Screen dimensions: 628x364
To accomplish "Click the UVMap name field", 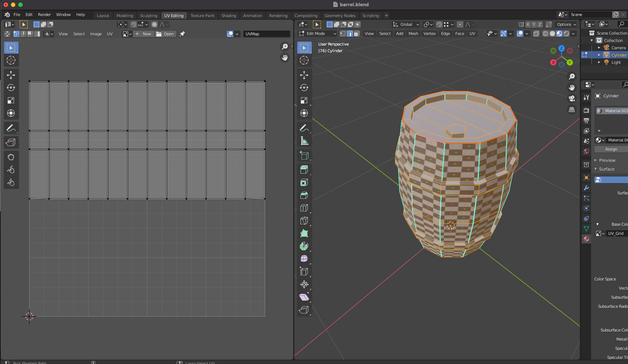I will tap(267, 34).
